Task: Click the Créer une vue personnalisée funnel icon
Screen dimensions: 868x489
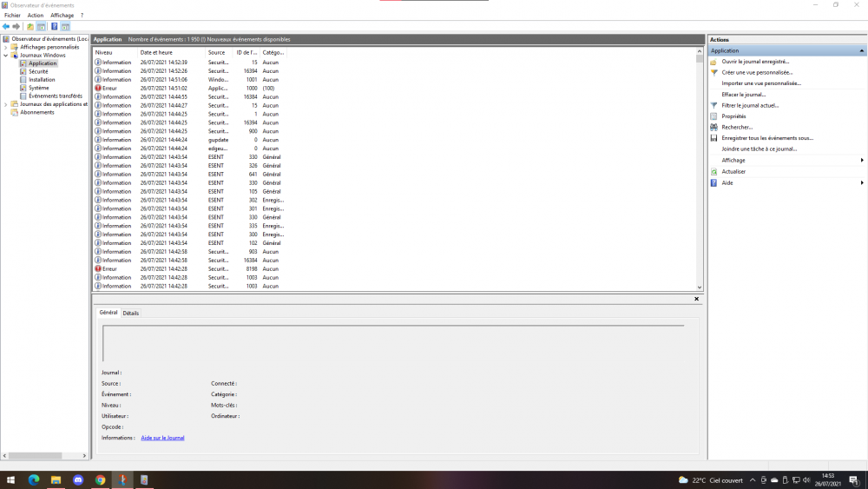Action: pos(714,73)
